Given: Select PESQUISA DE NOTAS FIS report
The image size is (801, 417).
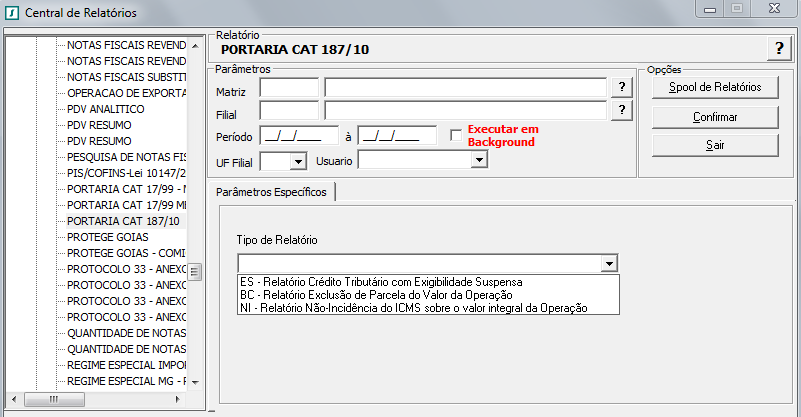Looking at the screenshot, I should click(126, 157).
